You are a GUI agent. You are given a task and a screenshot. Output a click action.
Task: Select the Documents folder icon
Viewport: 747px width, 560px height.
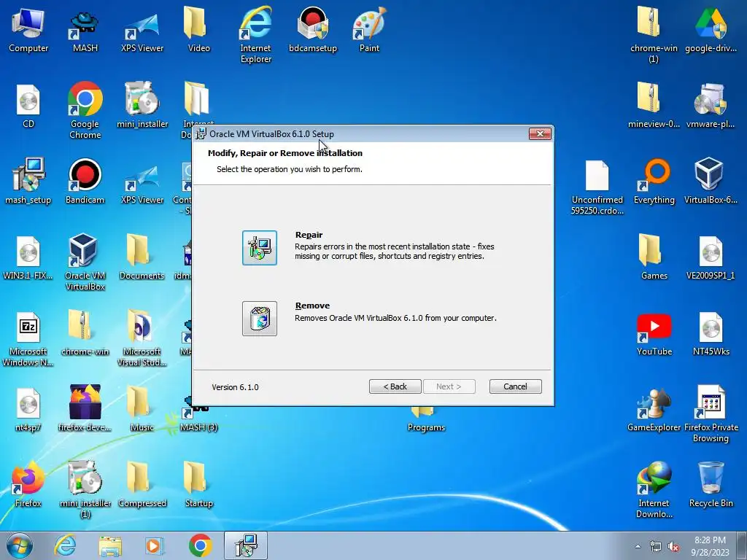click(x=142, y=257)
